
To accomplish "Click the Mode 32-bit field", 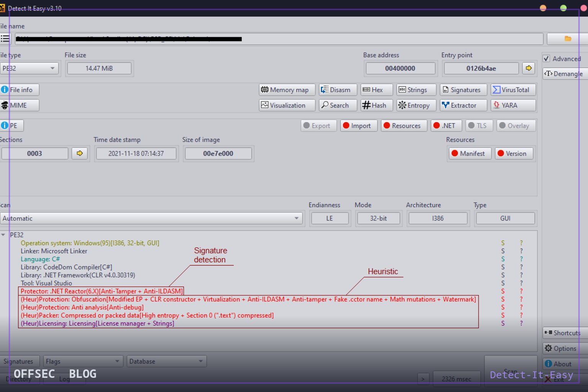I will pyautogui.click(x=378, y=218).
